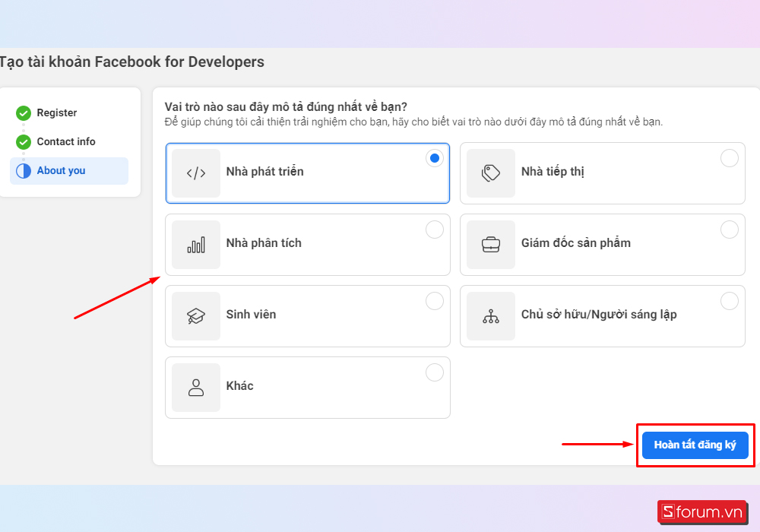Click the green checkmark beside Contact info
760x532 pixels.
[24, 142]
